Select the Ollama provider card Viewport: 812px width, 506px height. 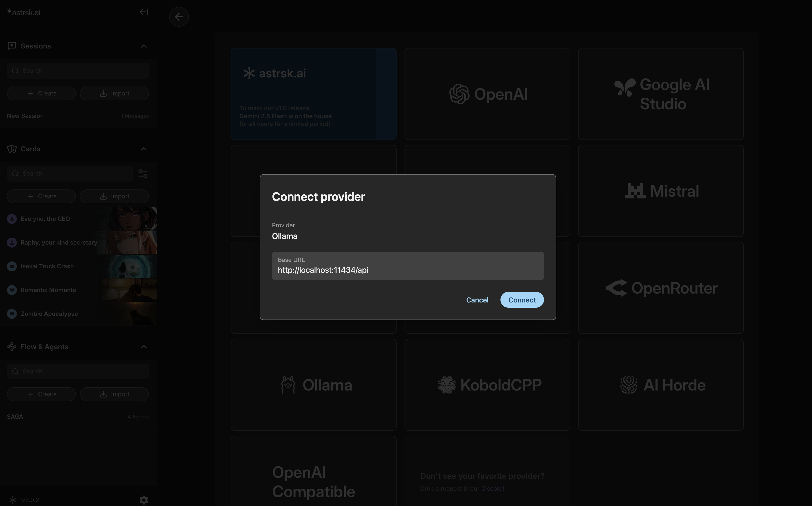tap(314, 385)
